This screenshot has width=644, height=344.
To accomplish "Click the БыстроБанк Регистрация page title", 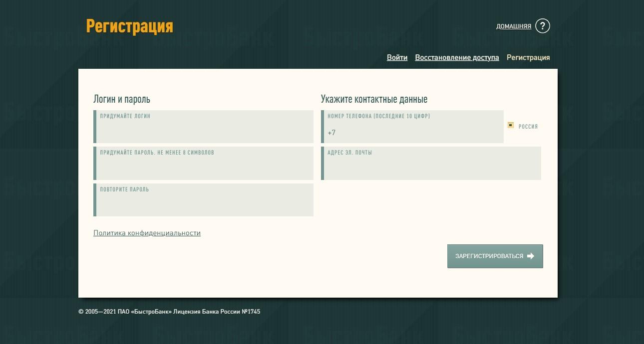I will pyautogui.click(x=130, y=27).
